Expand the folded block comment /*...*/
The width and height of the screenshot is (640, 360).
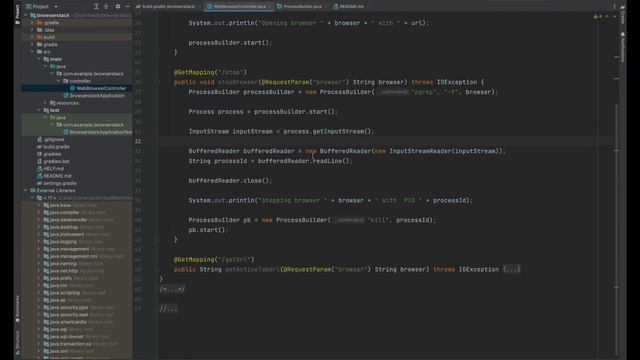(x=172, y=289)
